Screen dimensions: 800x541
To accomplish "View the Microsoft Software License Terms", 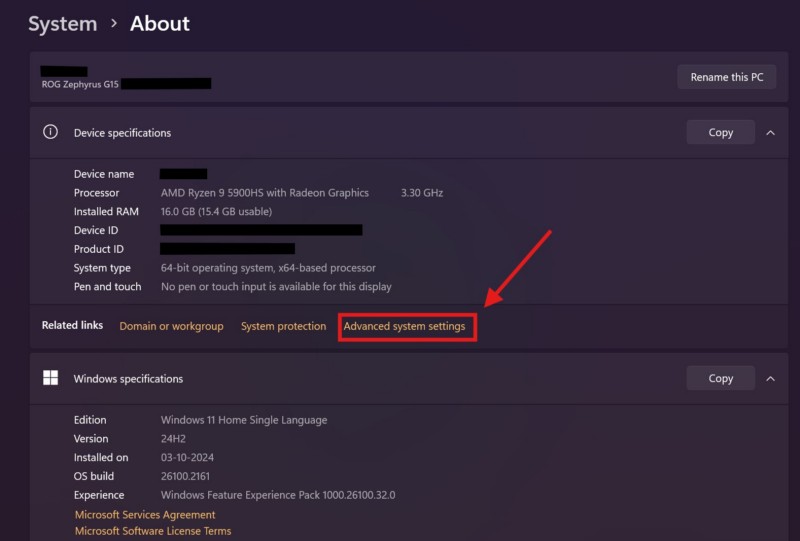I will pyautogui.click(x=153, y=531).
